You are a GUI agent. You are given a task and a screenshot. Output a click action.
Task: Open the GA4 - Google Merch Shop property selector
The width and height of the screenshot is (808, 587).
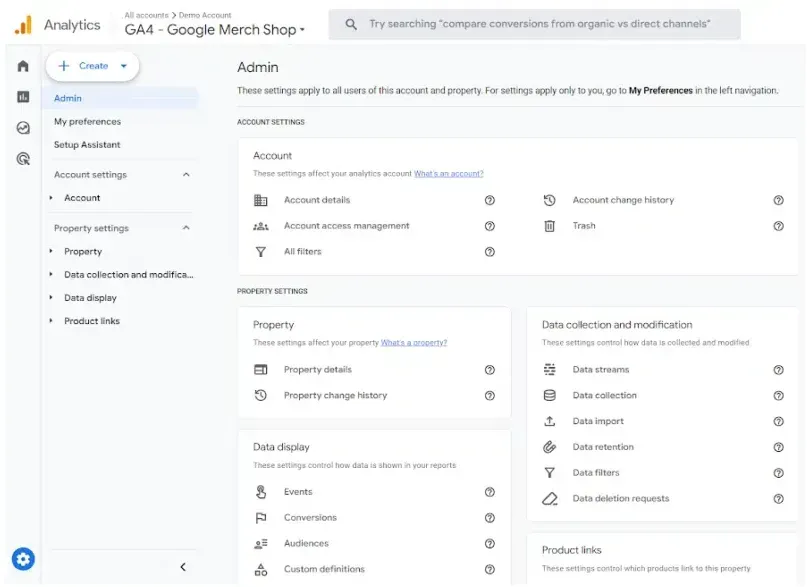(215, 29)
